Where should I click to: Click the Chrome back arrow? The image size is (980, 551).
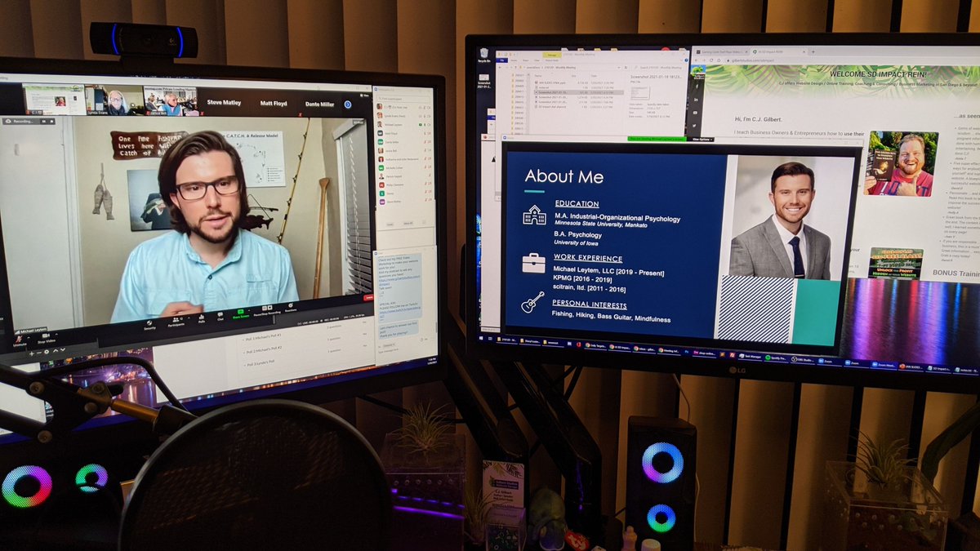697,60
